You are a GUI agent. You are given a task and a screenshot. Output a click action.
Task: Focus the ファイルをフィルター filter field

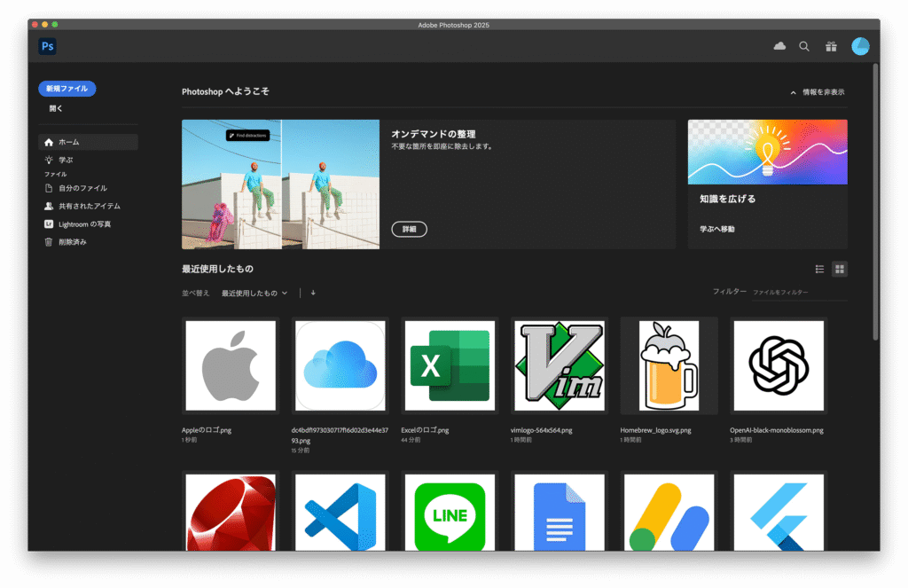(800, 293)
